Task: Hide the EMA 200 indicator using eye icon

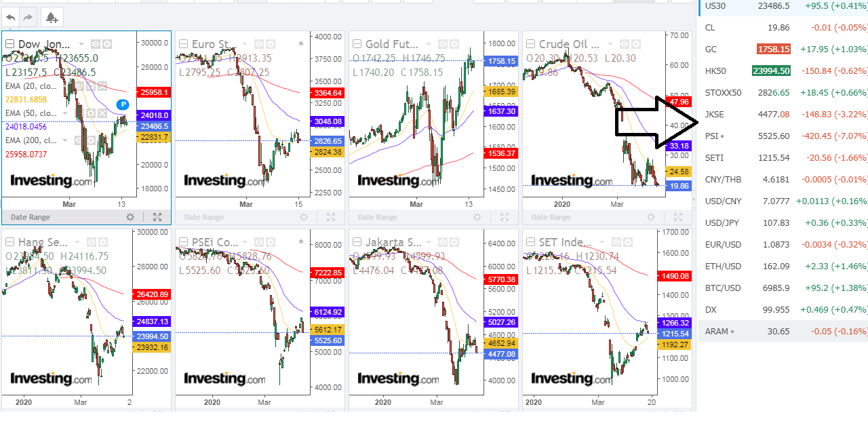Action: coord(79,140)
